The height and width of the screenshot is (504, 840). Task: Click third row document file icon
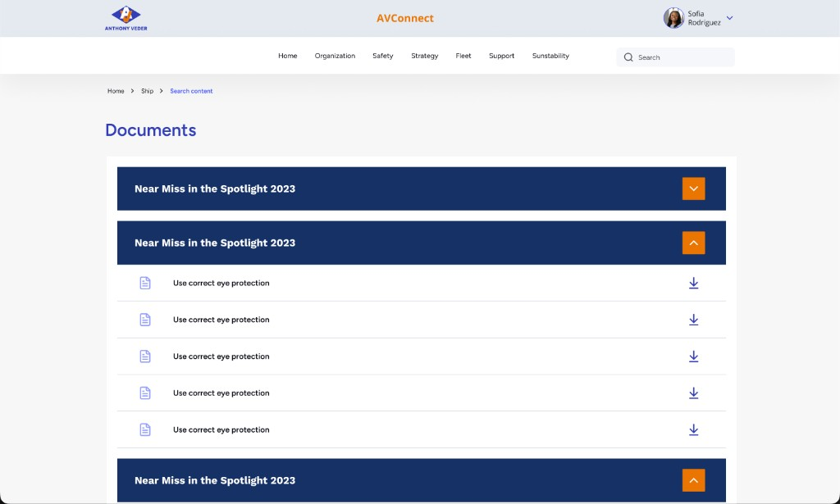(x=145, y=356)
